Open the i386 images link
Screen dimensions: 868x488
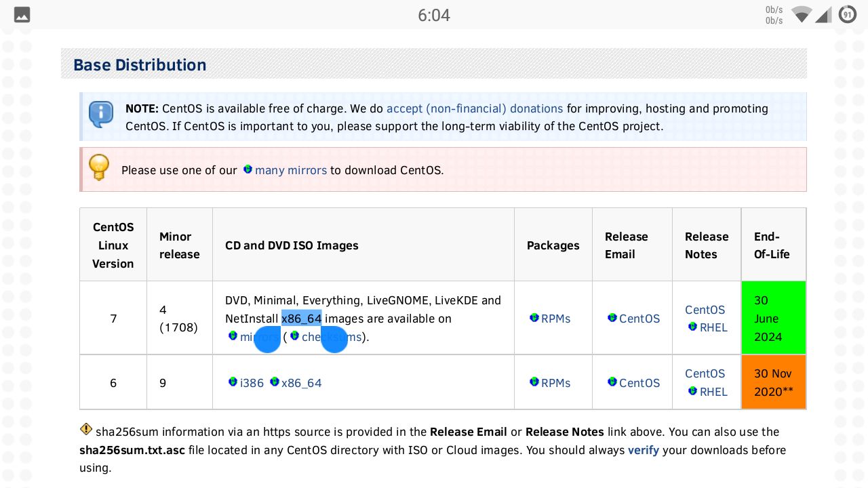click(252, 383)
